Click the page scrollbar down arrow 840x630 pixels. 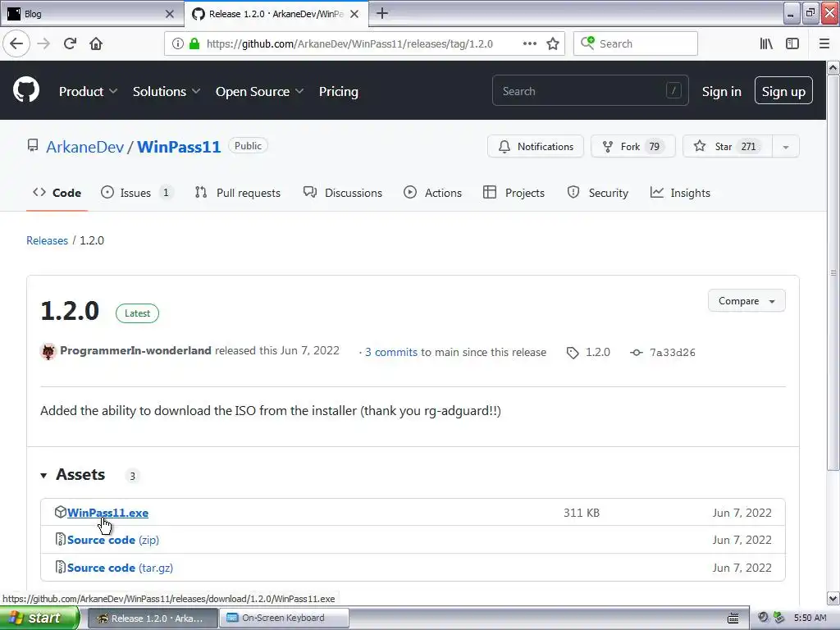(833, 598)
